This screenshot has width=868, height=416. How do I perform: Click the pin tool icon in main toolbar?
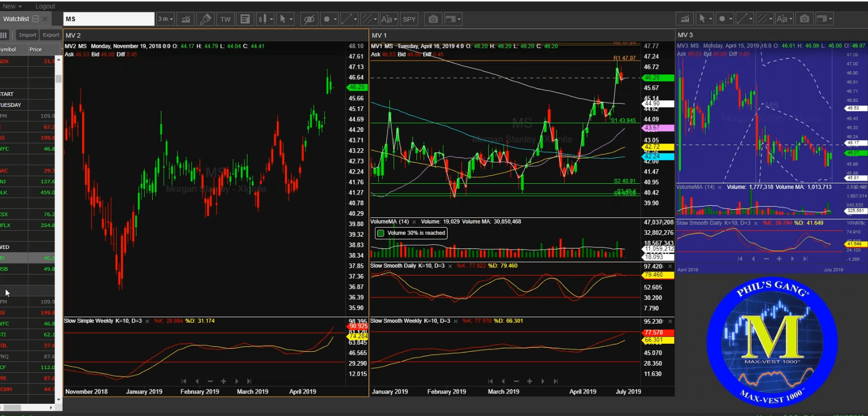click(205, 19)
